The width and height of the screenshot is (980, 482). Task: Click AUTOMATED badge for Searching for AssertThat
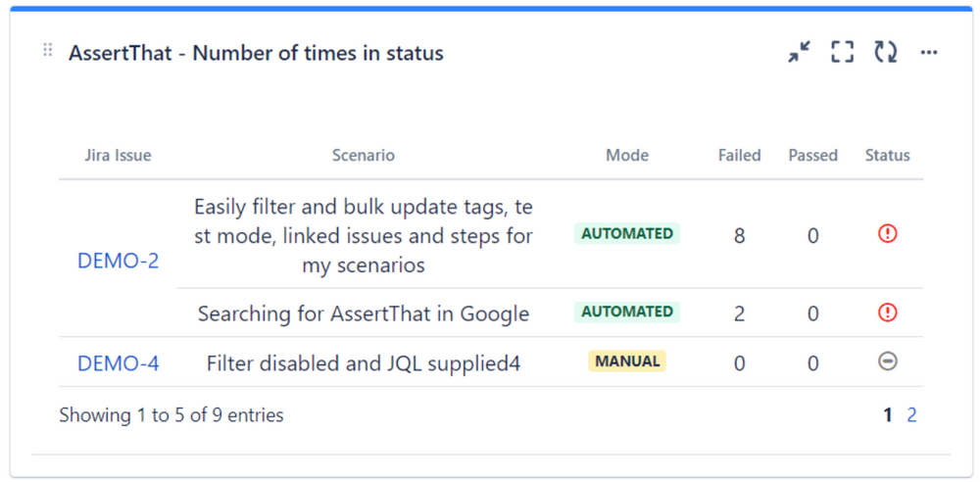point(627,312)
